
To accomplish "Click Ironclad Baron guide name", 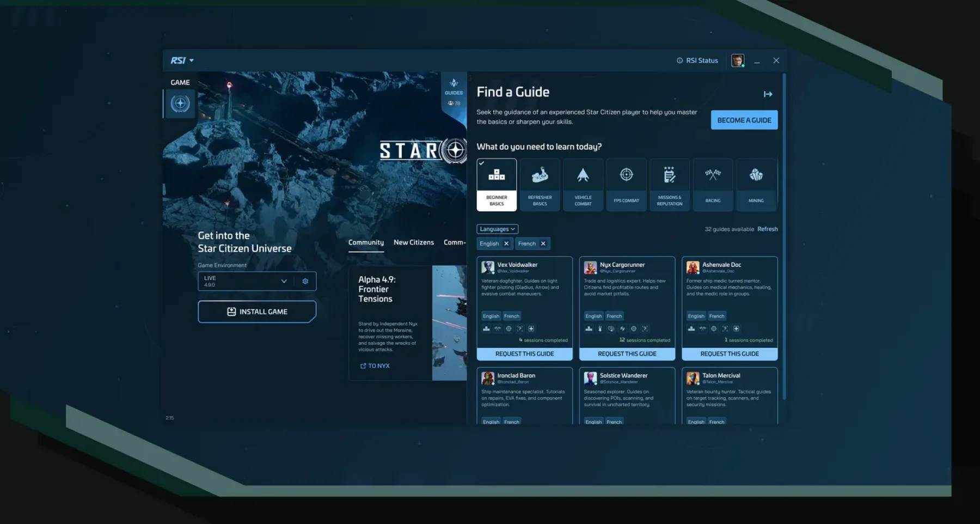I will tap(516, 375).
